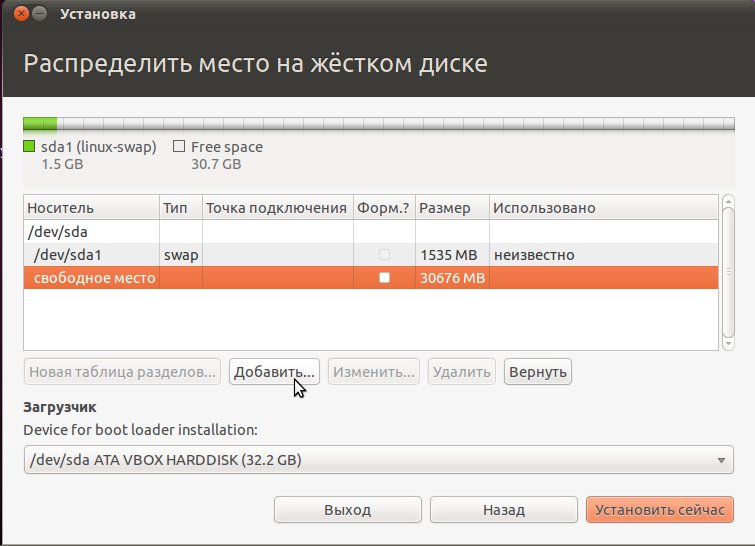Click the Free space legend swatch

(179, 146)
